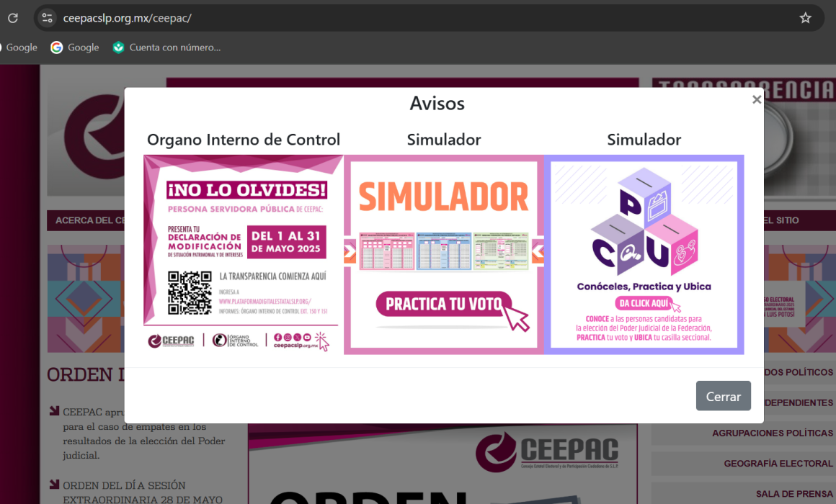Bookmark this page with the star icon
This screenshot has width=836, height=504.
(805, 18)
